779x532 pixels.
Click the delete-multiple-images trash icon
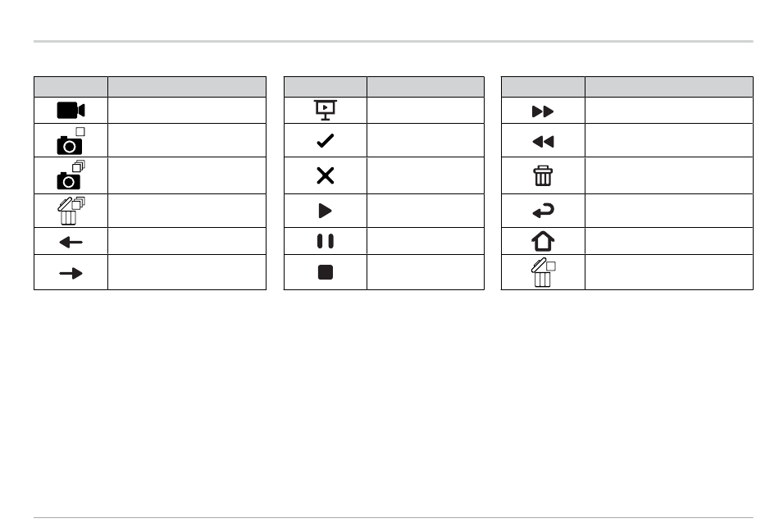click(71, 211)
